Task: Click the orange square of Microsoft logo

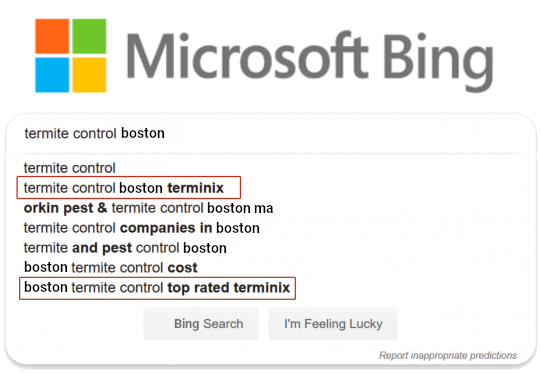Action: point(52,36)
